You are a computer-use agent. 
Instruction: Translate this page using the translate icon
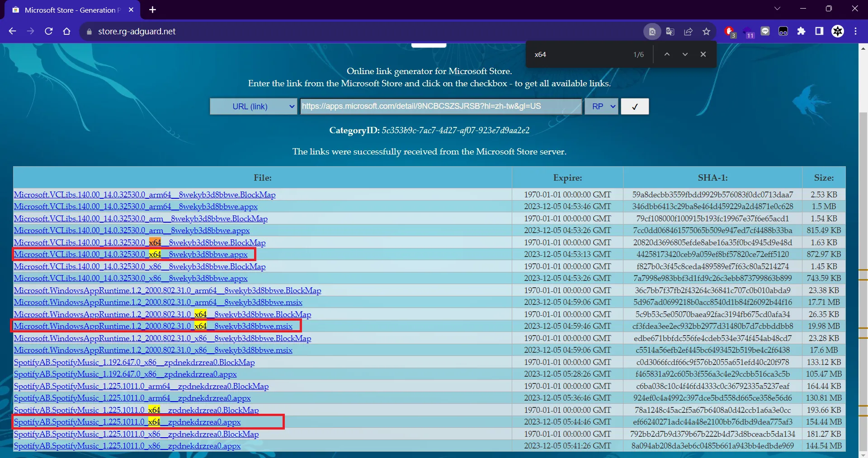(x=670, y=32)
